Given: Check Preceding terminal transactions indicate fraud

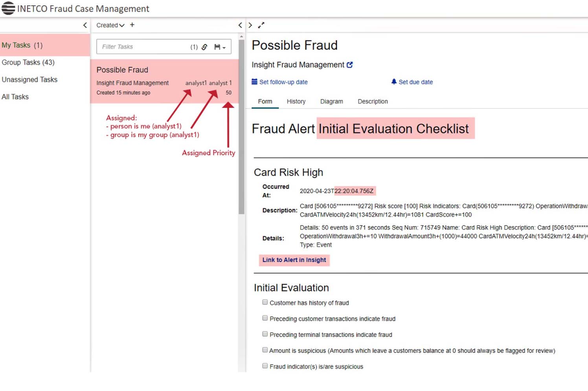Looking at the screenshot, I should click(x=265, y=334).
